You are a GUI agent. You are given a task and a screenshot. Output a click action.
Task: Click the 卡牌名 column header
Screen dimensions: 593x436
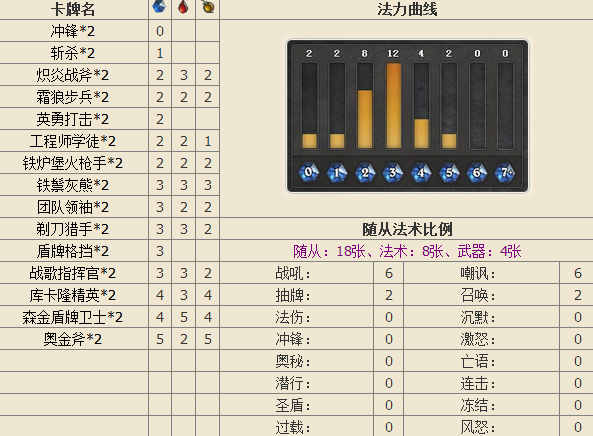(x=73, y=9)
